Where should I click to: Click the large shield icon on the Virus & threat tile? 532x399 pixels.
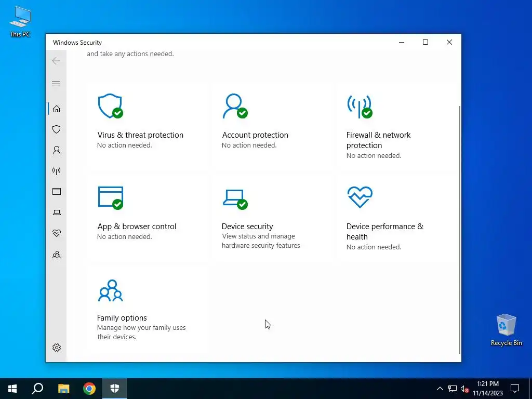(110, 106)
